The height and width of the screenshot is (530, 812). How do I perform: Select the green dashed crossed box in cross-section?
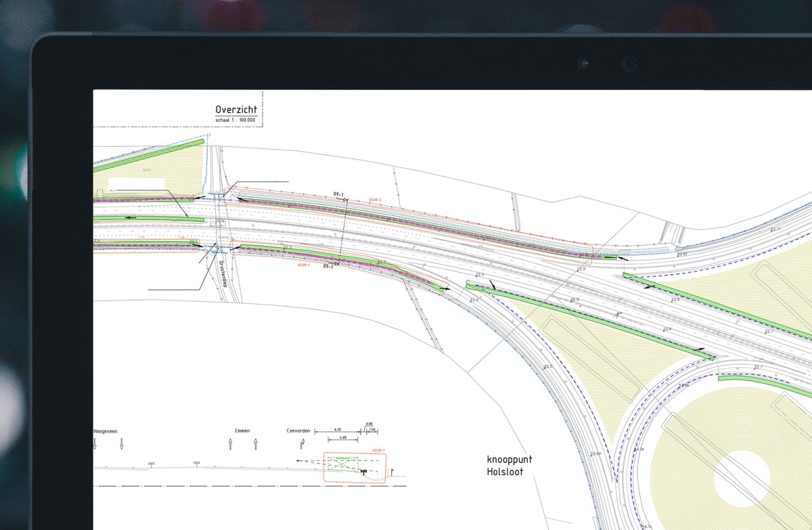coord(343,463)
